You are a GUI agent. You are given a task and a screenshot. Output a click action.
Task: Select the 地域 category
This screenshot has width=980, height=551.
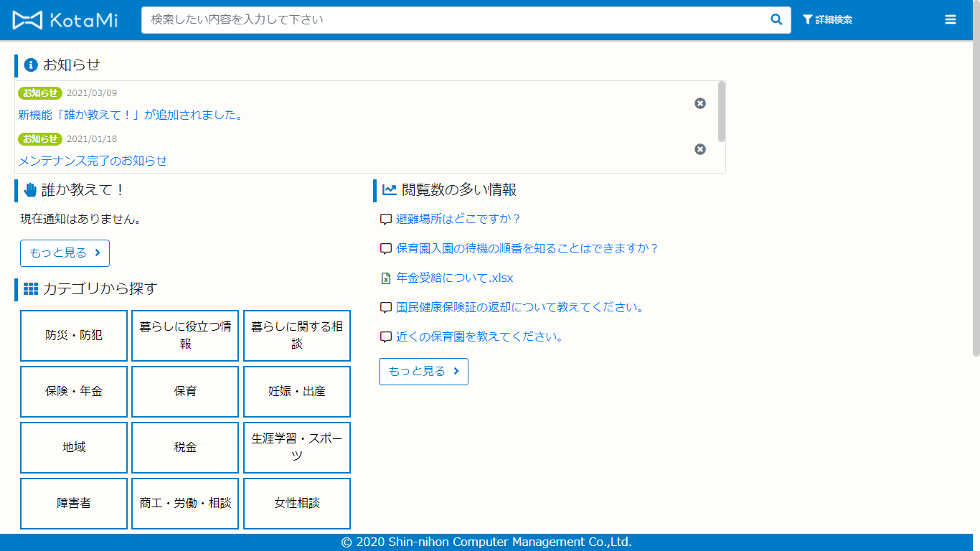click(74, 448)
